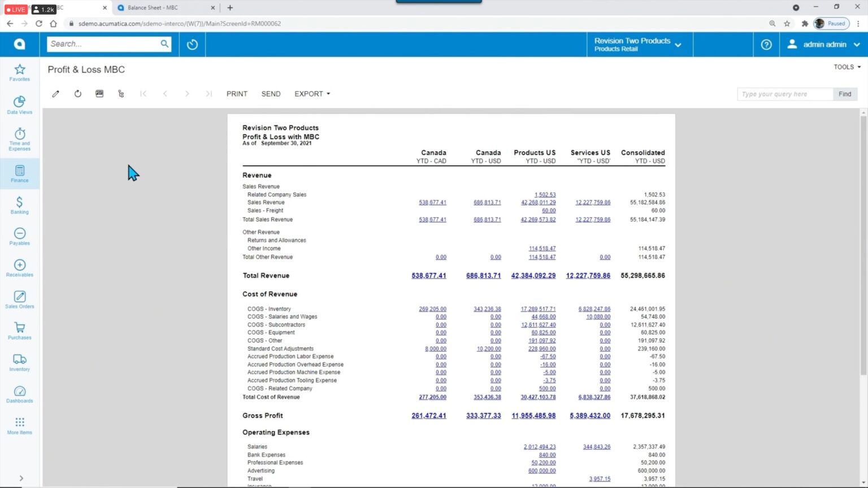Click the Paused extension badge
The image size is (868, 488).
coord(830,23)
